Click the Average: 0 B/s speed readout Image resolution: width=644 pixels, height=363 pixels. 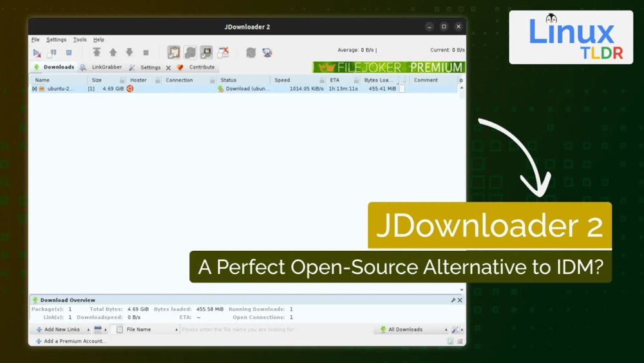point(357,50)
